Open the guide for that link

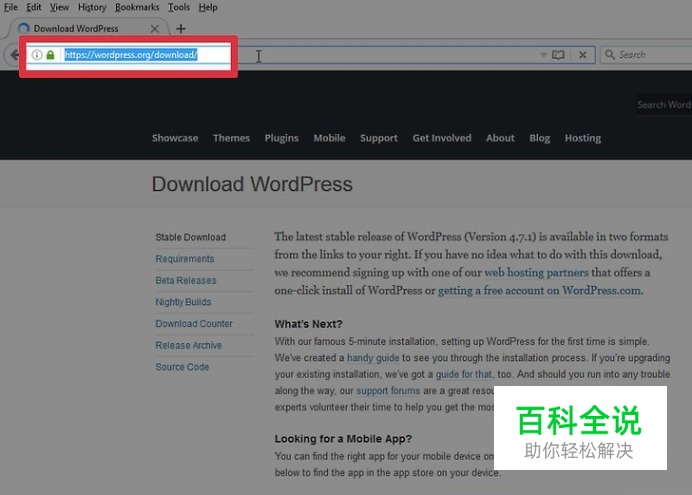[x=463, y=374]
